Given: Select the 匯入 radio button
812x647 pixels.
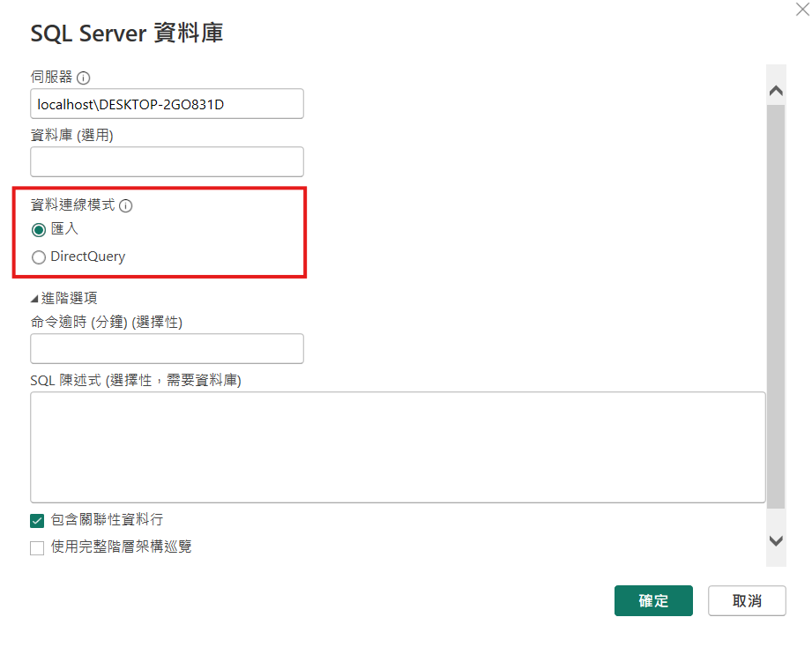Looking at the screenshot, I should [39, 230].
